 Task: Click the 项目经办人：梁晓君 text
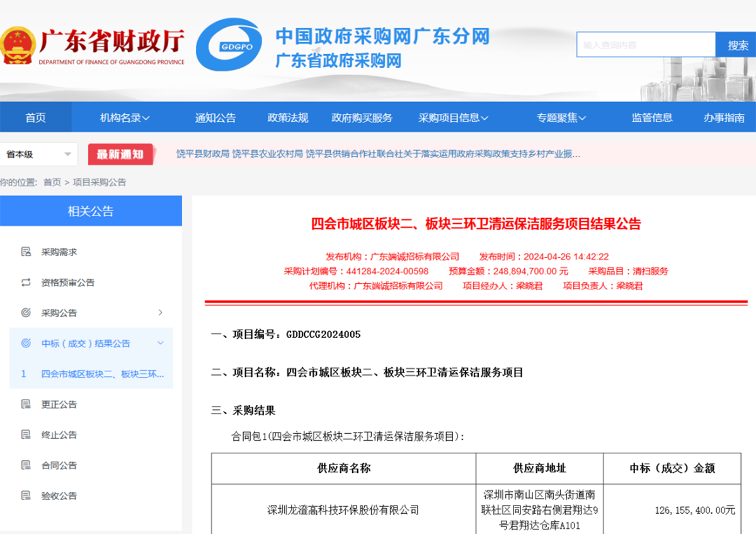(503, 286)
